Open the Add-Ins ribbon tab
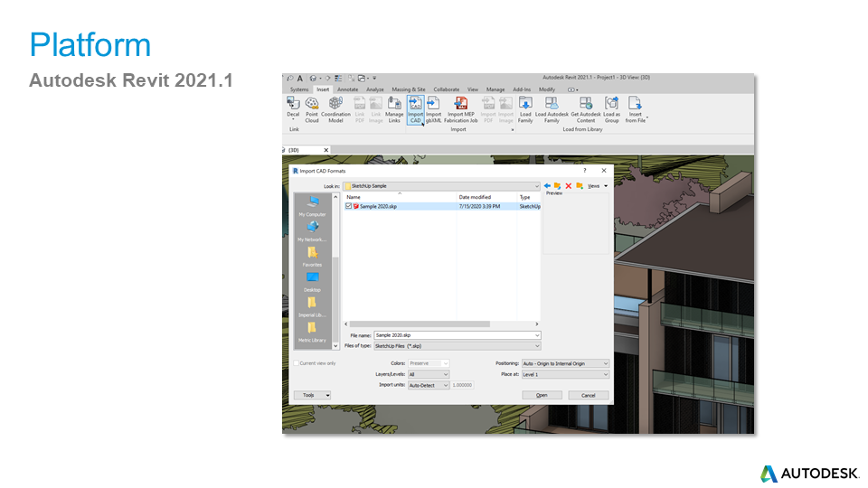This screenshot has height=488, width=868. click(x=522, y=89)
